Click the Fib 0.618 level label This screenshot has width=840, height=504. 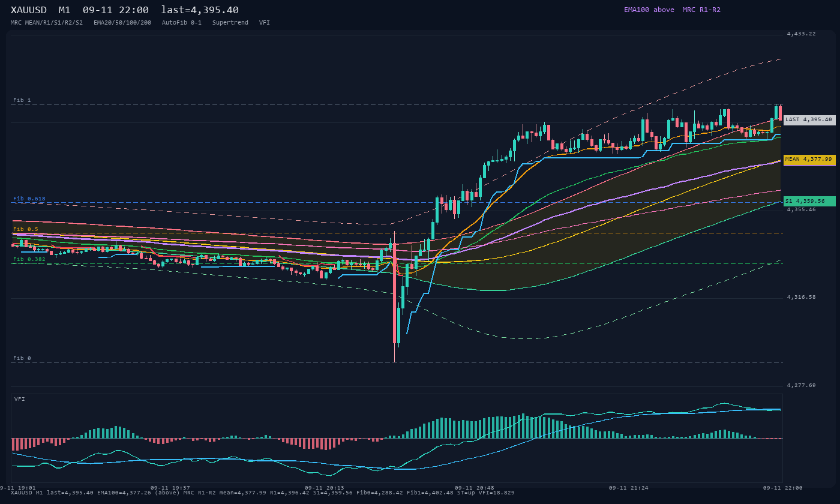(29, 199)
